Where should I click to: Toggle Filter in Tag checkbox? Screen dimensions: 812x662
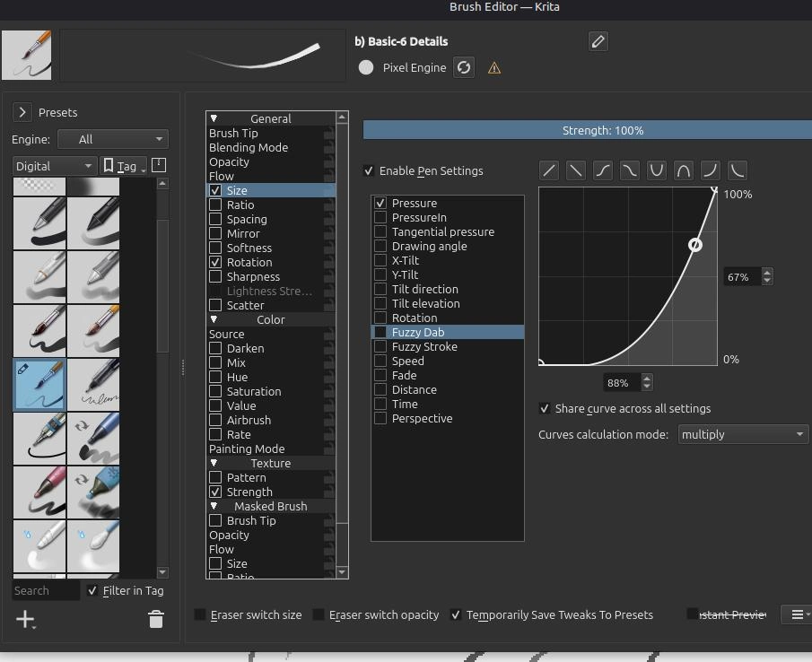[92, 590]
